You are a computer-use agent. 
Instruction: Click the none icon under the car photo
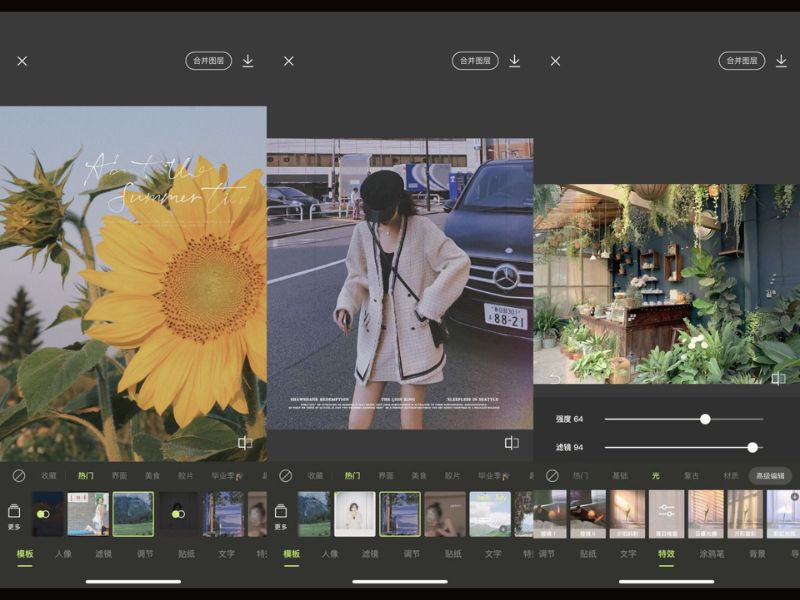(285, 476)
